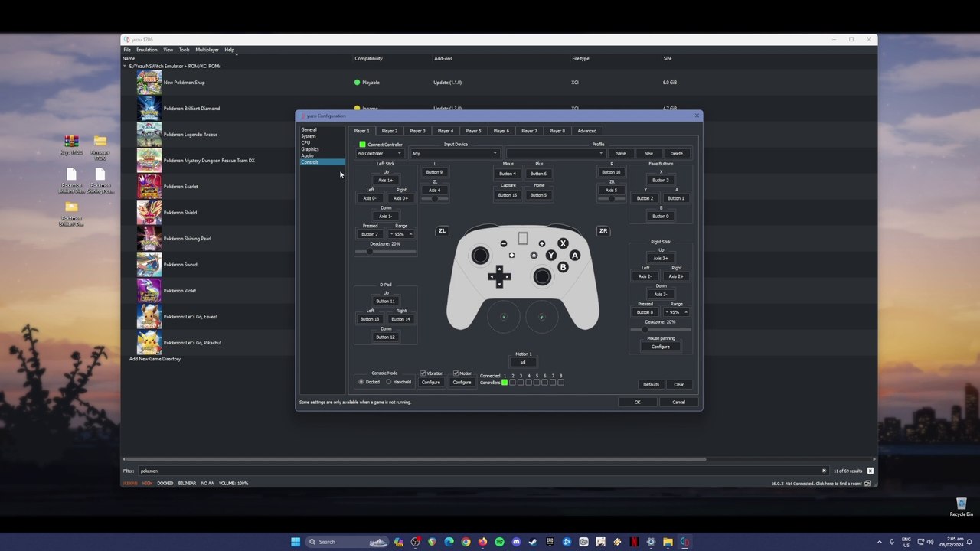
Task: Toggle the Vibration checkbox
Action: coord(423,373)
